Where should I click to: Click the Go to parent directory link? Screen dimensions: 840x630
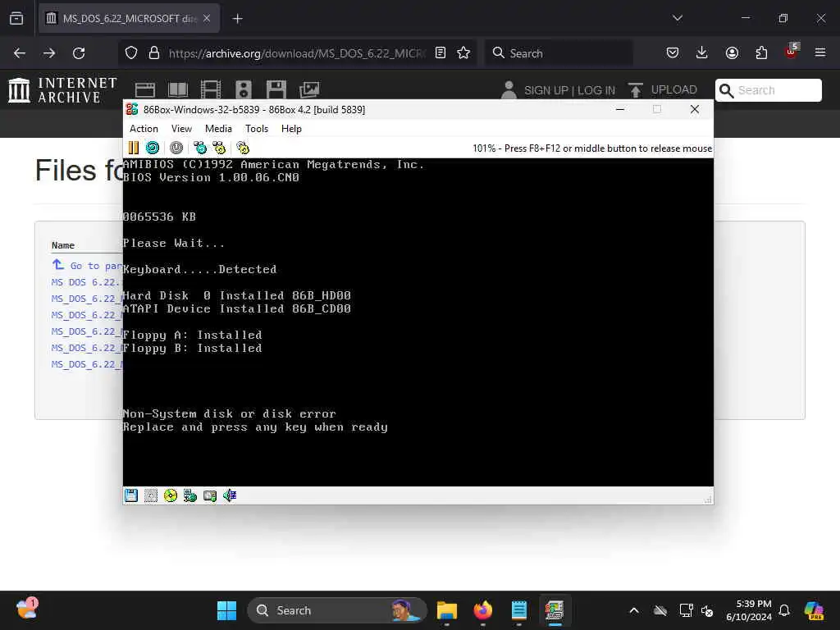[x=87, y=266]
